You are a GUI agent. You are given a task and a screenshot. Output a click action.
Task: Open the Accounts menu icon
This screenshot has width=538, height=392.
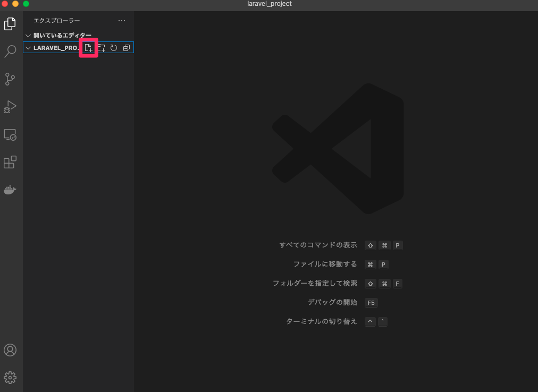10,350
